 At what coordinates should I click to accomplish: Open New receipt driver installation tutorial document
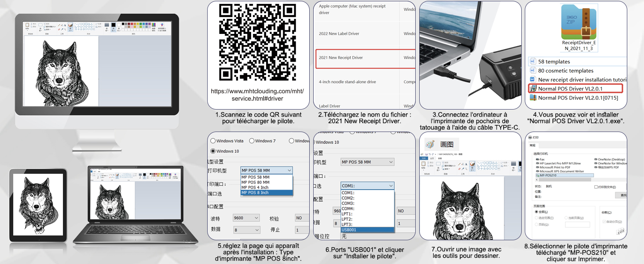tap(578, 80)
